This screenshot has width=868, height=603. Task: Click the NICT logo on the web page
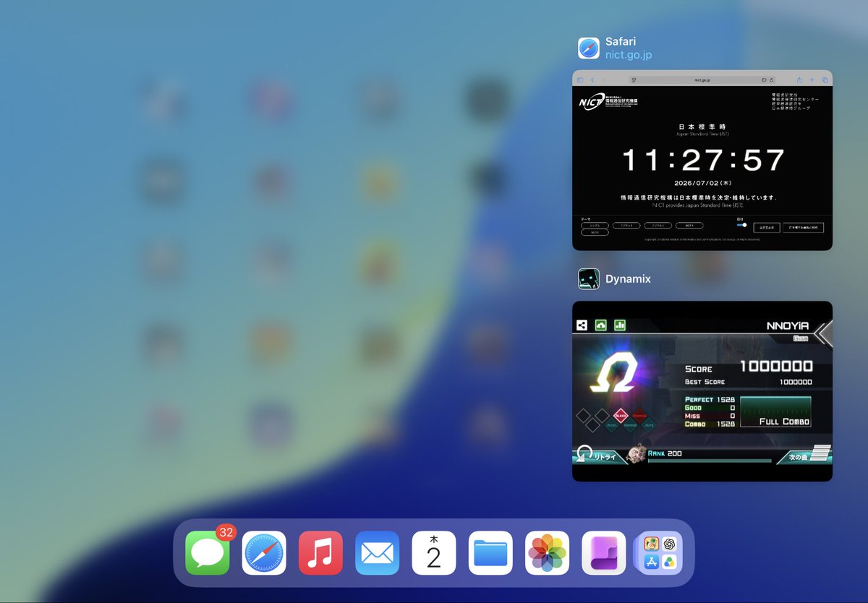coord(608,102)
